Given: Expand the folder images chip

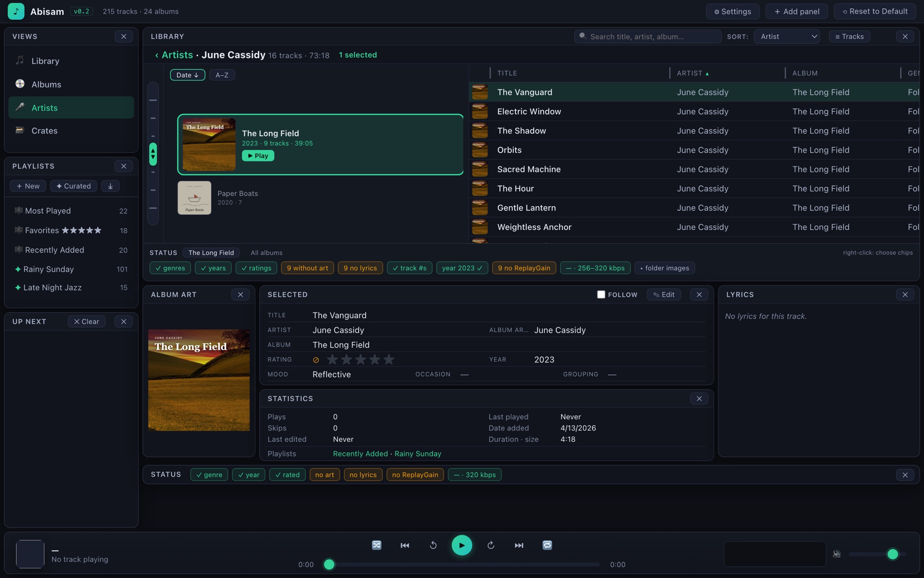Looking at the screenshot, I should [664, 268].
